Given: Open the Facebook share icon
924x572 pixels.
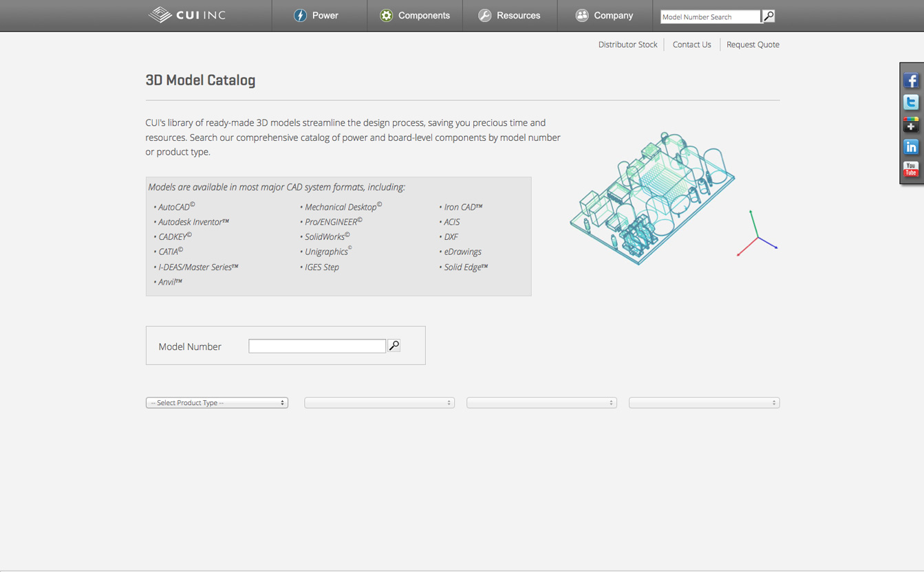Looking at the screenshot, I should coord(911,81).
